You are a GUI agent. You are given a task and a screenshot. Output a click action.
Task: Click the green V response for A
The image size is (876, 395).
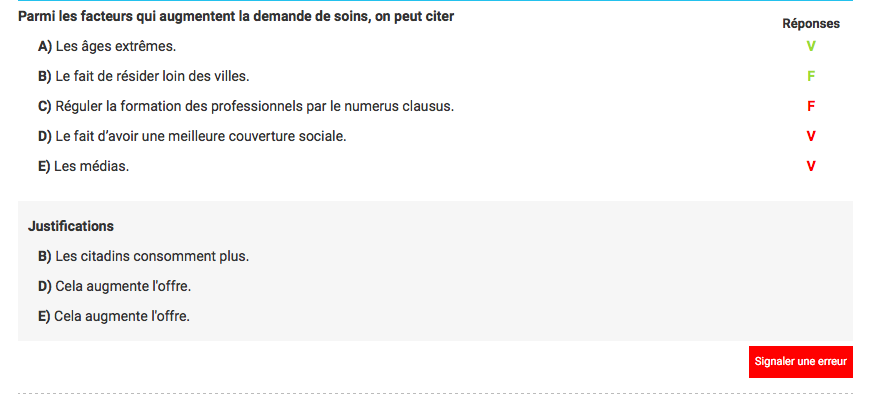point(811,46)
